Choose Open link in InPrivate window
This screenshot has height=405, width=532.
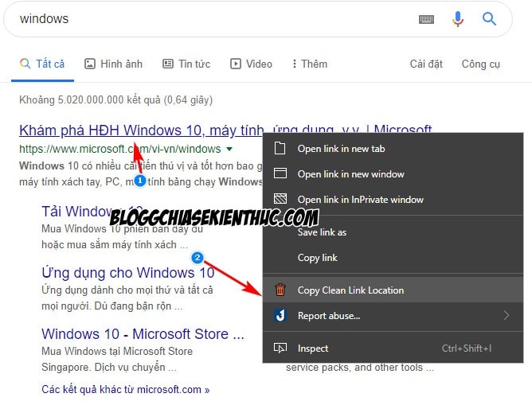tap(393, 199)
